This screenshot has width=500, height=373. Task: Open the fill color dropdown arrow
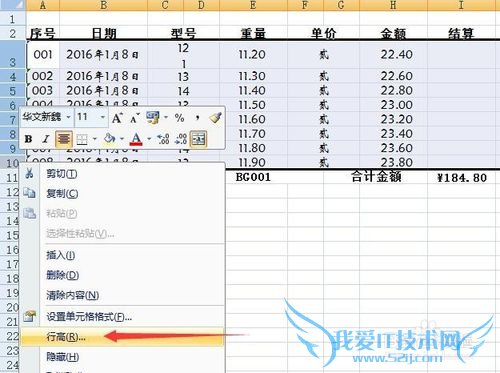click(x=122, y=139)
